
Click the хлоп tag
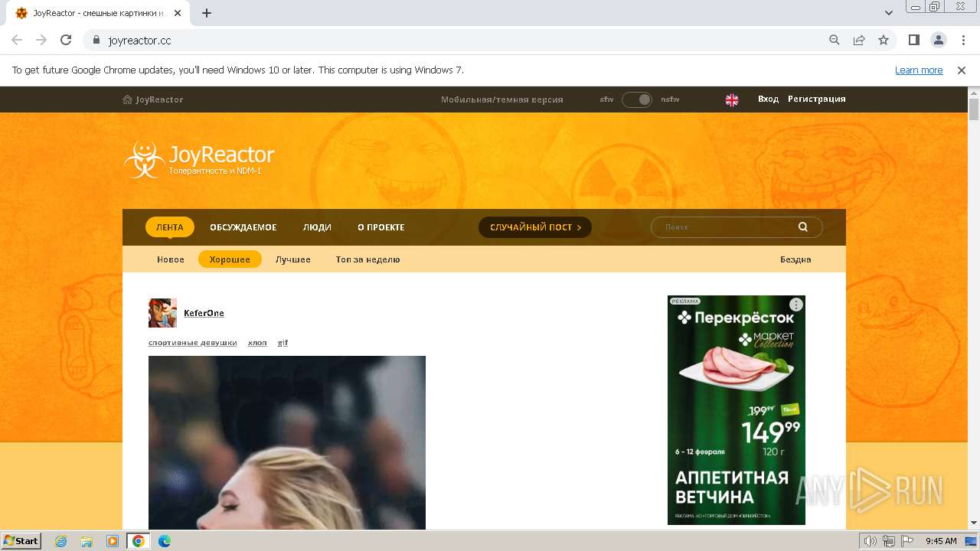click(257, 343)
